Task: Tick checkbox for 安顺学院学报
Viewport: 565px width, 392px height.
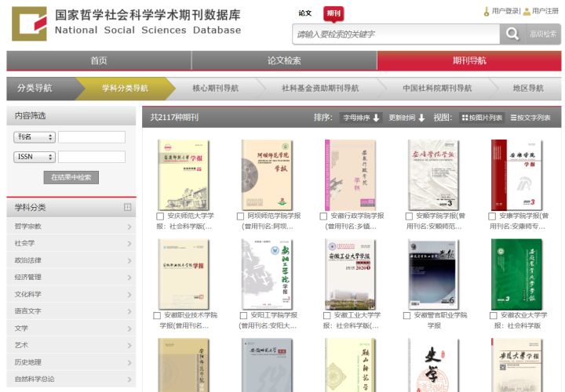Action: [409, 216]
